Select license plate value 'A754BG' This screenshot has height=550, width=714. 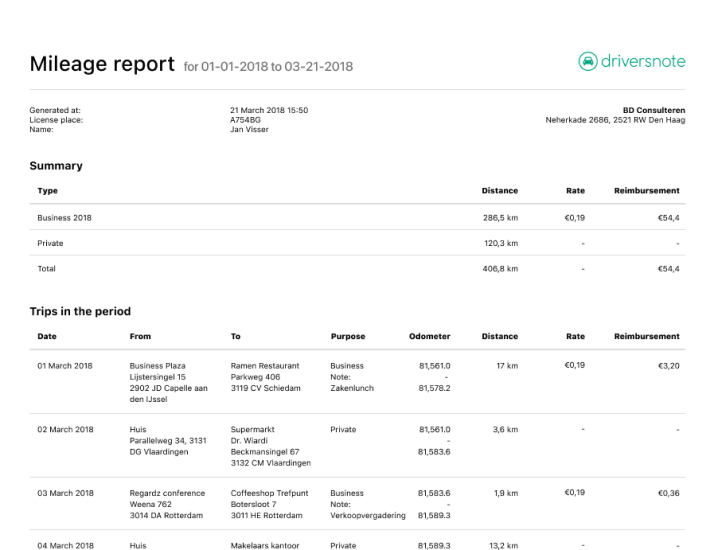[x=245, y=120]
